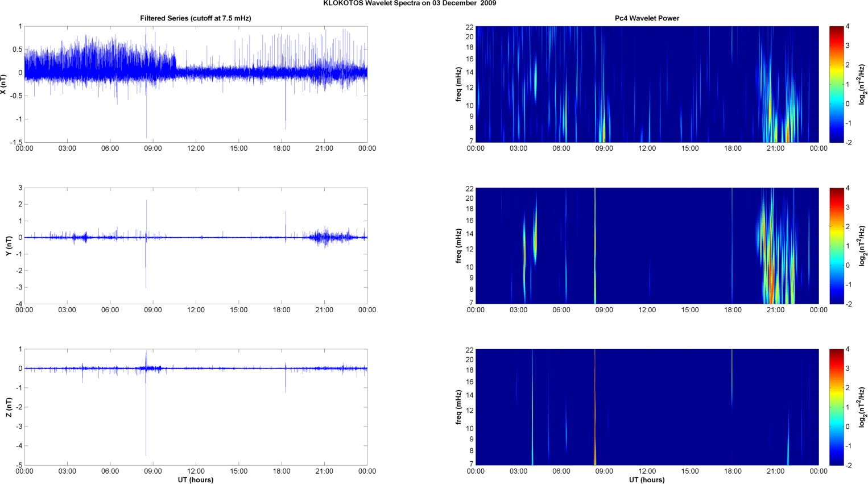Screen dimensions: 868x484
Task: Click the X component filtered time series plot
Action: point(196,84)
